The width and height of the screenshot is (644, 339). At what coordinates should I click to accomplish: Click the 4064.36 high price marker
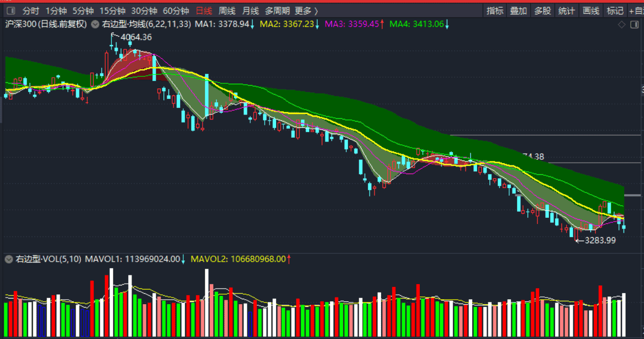(136, 37)
